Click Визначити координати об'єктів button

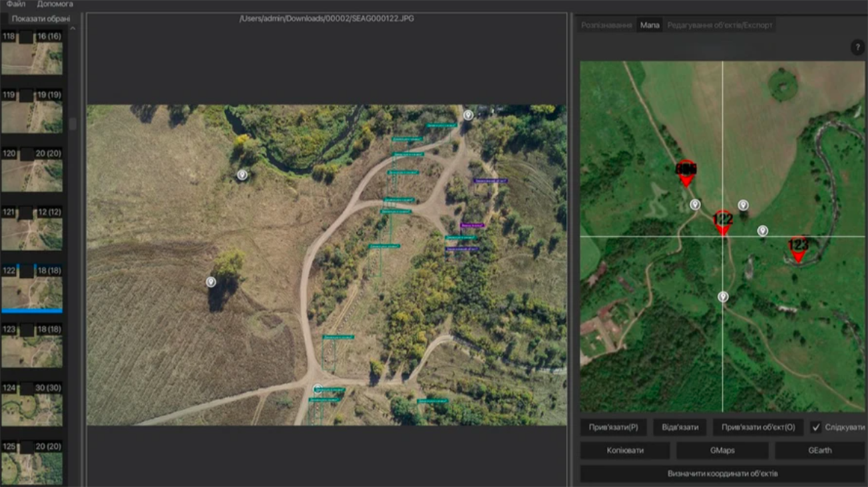tap(722, 474)
